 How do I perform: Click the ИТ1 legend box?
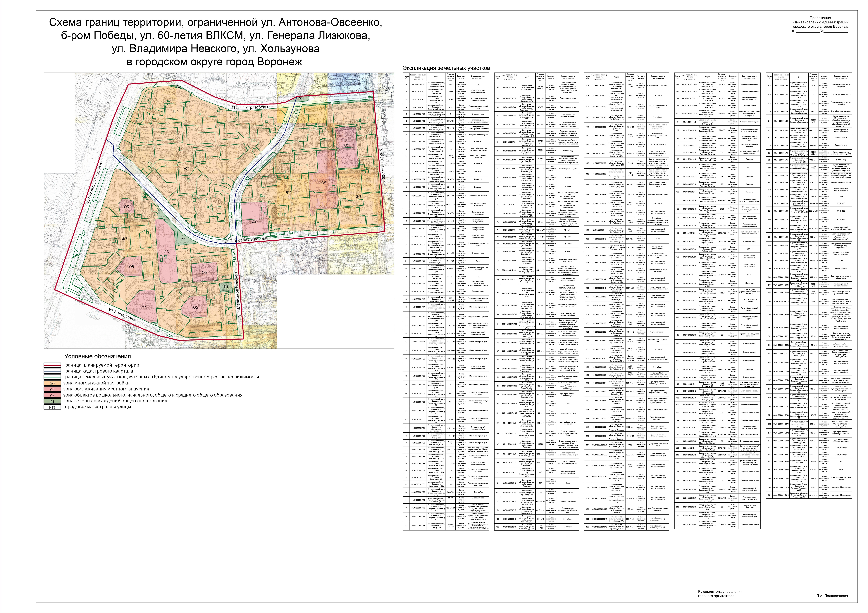(x=53, y=407)
